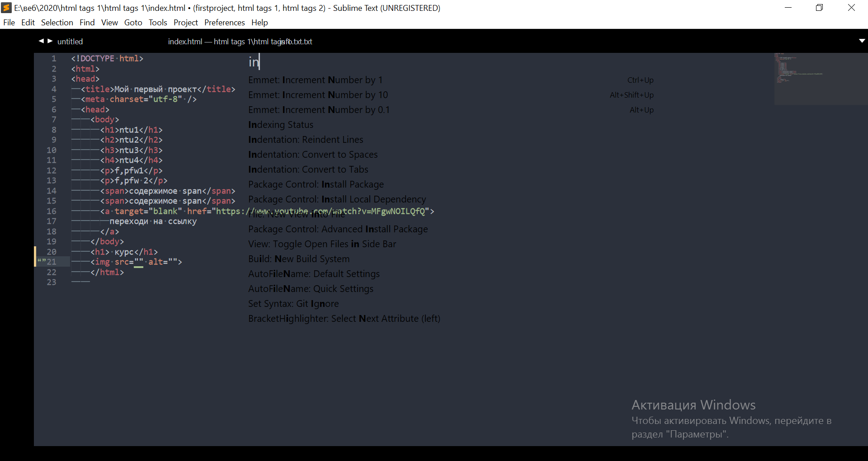The width and height of the screenshot is (868, 461).
Task: Click line number 23 in the gutter
Action: pyautogui.click(x=52, y=282)
